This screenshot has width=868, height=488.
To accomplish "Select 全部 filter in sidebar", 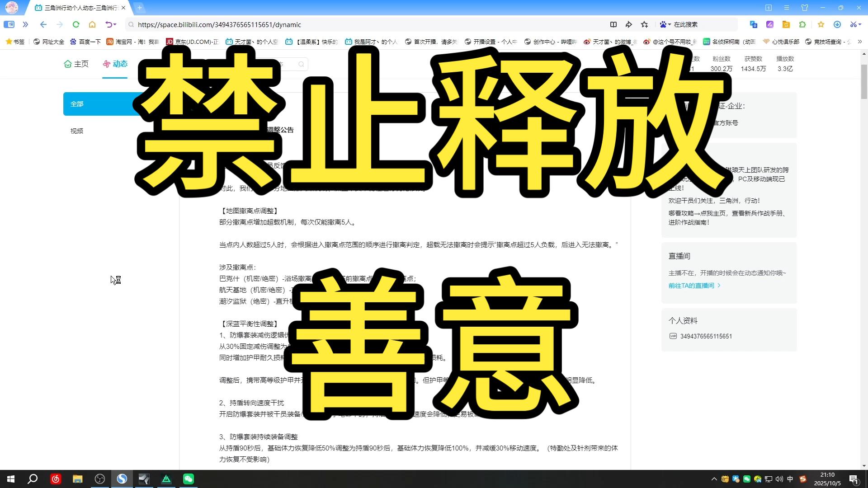I will pos(77,104).
